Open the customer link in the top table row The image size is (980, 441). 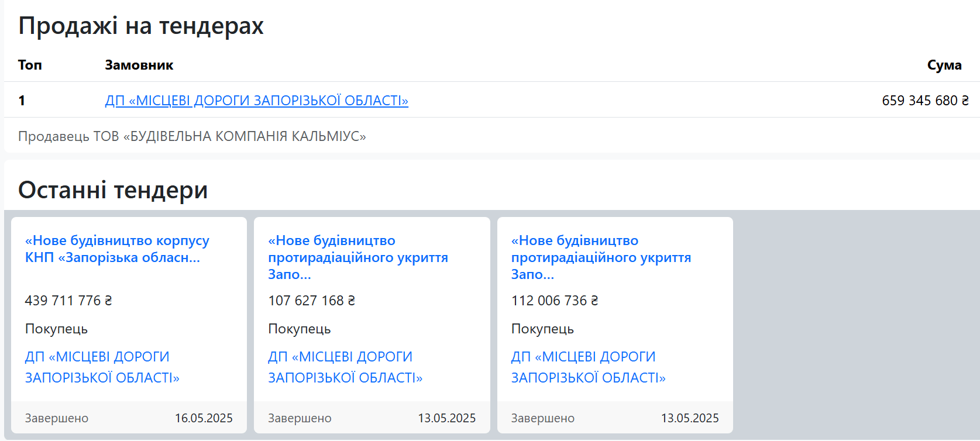pos(256,101)
